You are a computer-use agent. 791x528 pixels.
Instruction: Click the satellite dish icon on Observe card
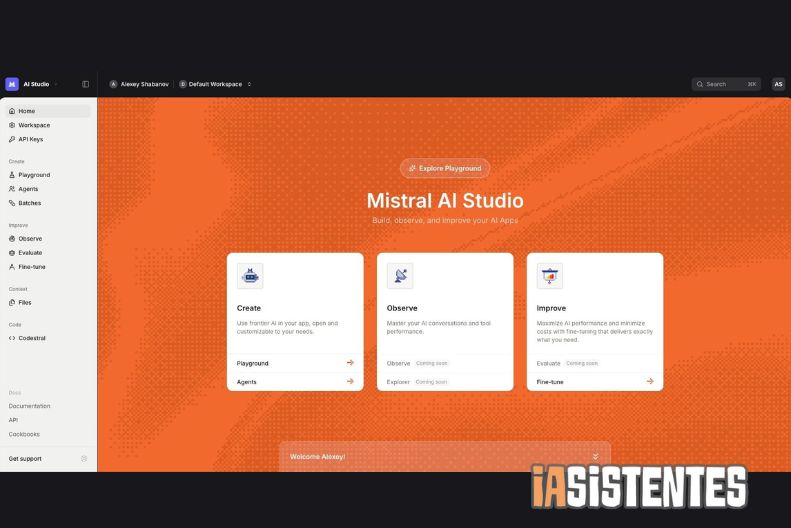[x=400, y=276]
